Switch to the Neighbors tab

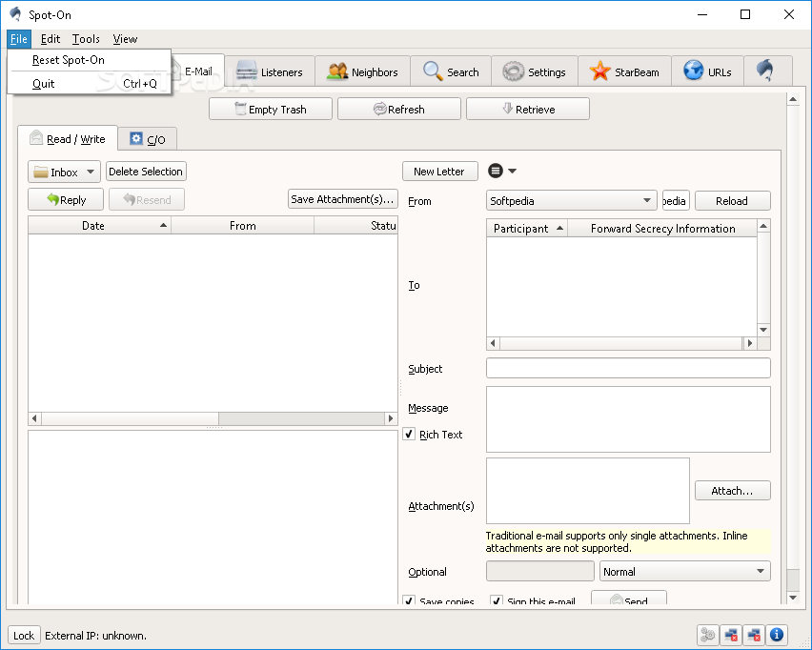[x=362, y=71]
